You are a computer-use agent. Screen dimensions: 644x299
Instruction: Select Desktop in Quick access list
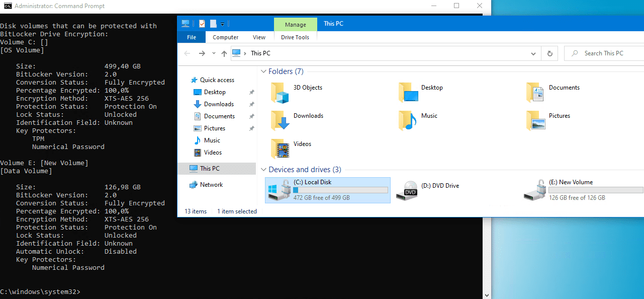coord(215,92)
